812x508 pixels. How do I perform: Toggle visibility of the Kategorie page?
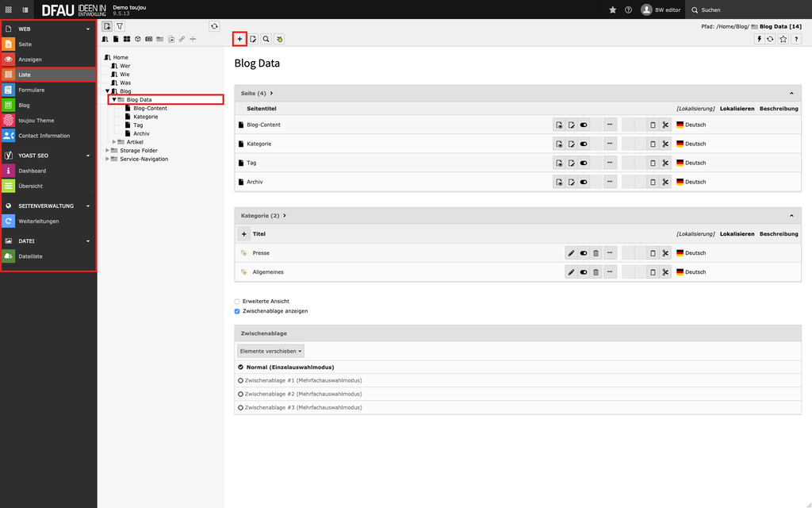(x=584, y=144)
